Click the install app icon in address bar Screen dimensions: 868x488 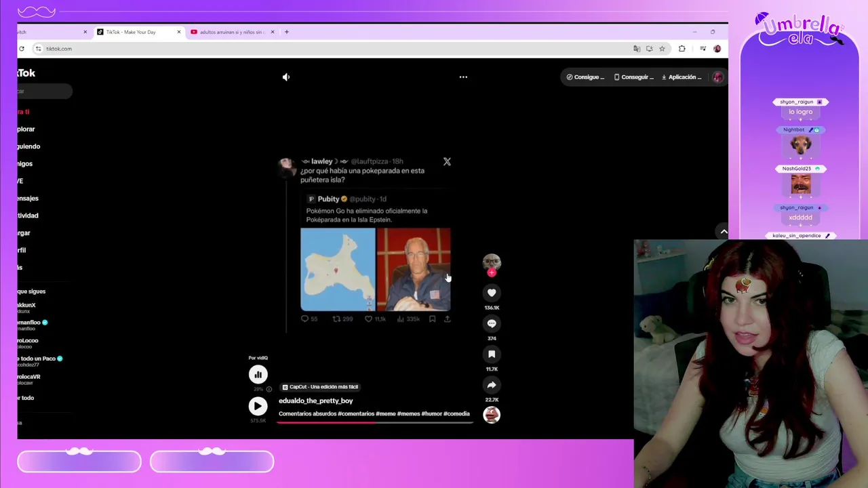pos(650,49)
